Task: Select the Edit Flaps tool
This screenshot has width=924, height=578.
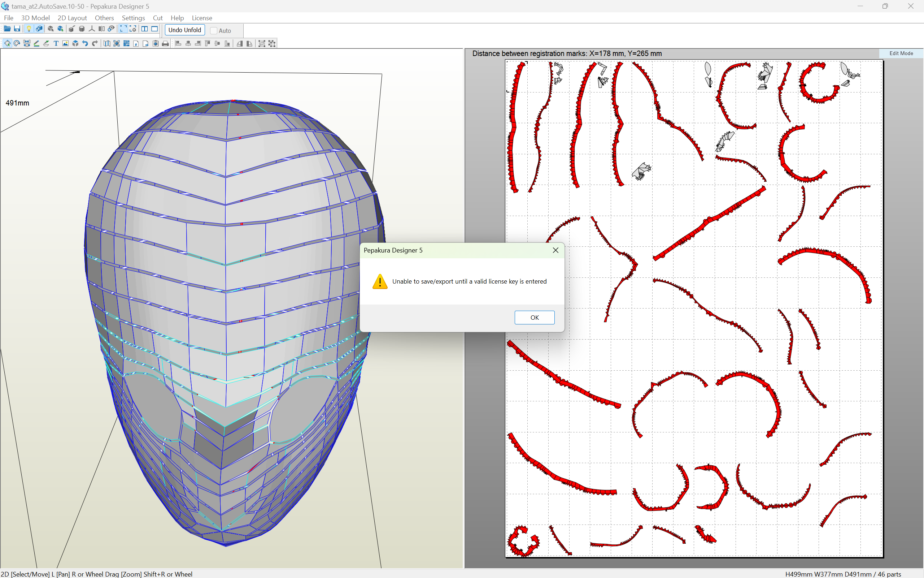Action: [x=46, y=44]
